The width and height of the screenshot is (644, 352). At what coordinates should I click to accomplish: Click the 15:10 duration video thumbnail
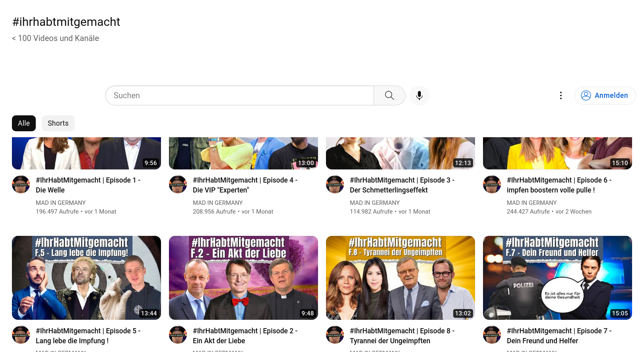(557, 153)
